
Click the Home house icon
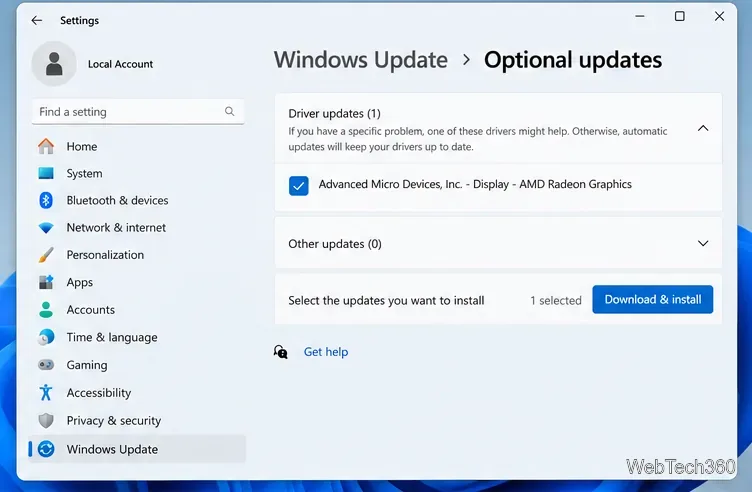tap(46, 146)
